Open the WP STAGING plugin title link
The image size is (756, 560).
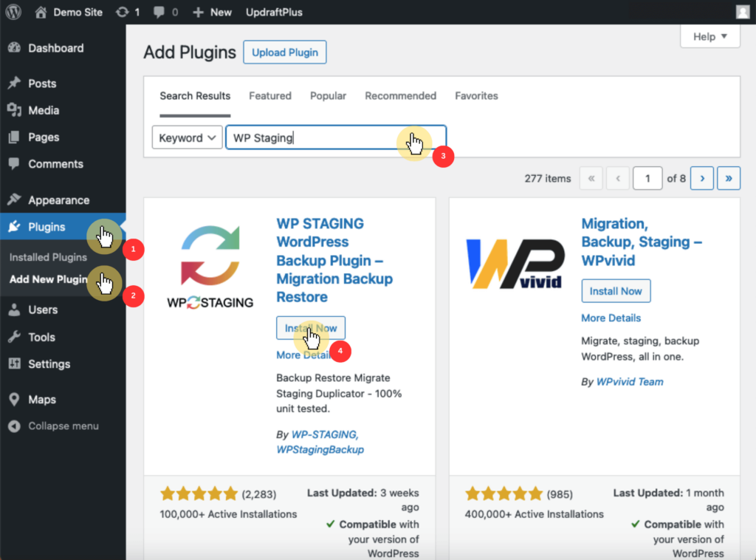334,260
